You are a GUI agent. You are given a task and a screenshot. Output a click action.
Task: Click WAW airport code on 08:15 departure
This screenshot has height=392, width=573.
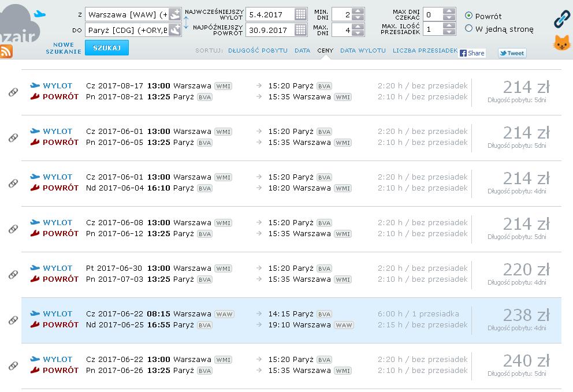[x=224, y=314]
